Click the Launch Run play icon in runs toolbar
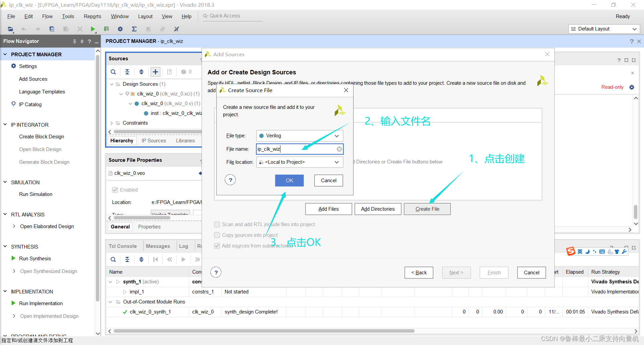Image resolution: width=644 pixels, height=345 pixels. (x=183, y=259)
